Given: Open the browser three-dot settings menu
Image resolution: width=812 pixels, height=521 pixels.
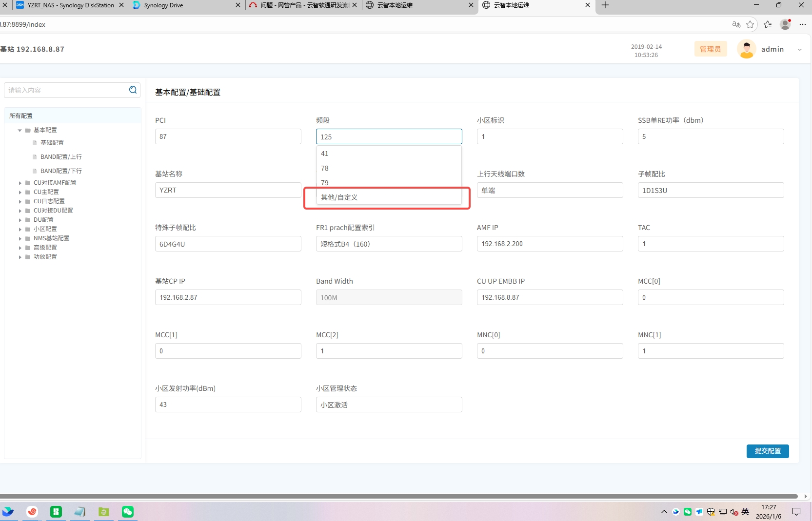Looking at the screenshot, I should [803, 24].
